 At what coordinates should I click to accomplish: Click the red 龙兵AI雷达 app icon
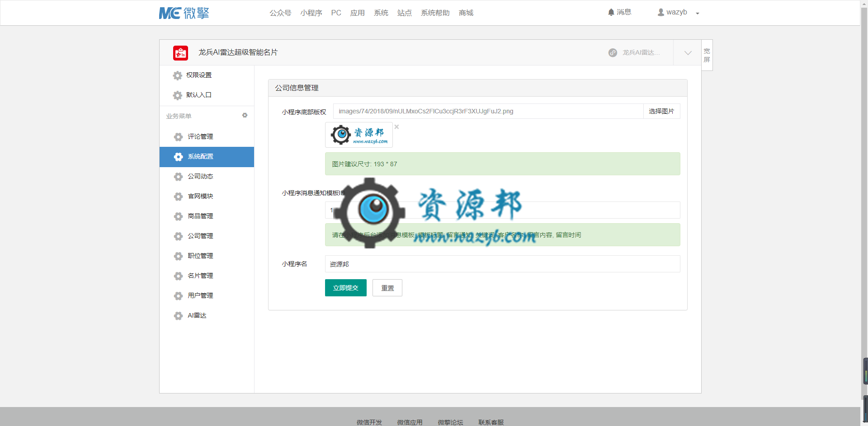point(180,53)
